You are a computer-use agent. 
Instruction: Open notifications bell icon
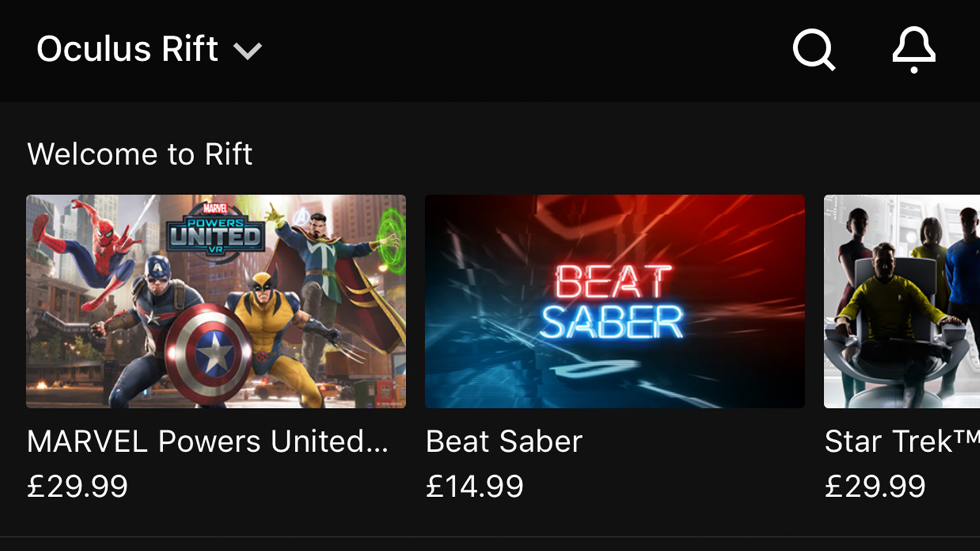coord(914,50)
